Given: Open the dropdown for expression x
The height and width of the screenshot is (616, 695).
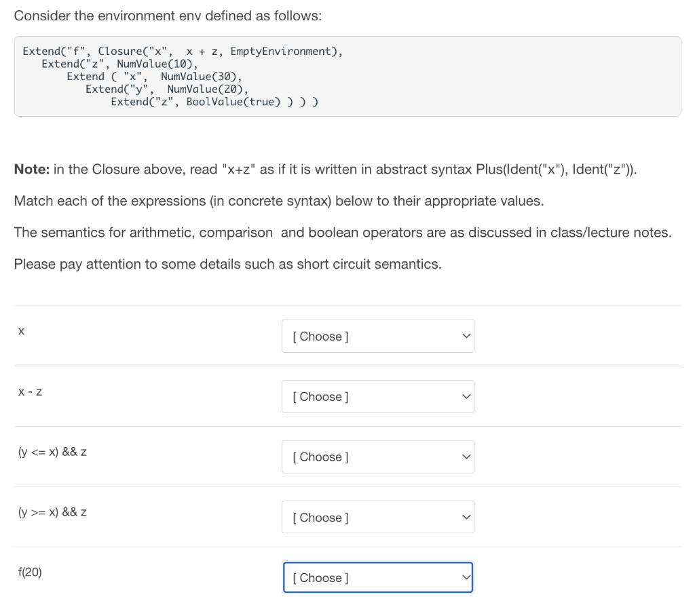Looking at the screenshot, I should (x=377, y=336).
